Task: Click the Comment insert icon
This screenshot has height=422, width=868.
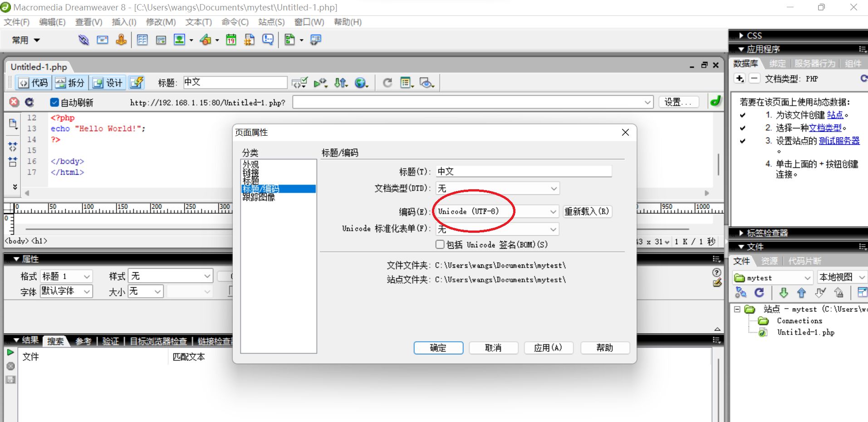Action: pyautogui.click(x=268, y=40)
